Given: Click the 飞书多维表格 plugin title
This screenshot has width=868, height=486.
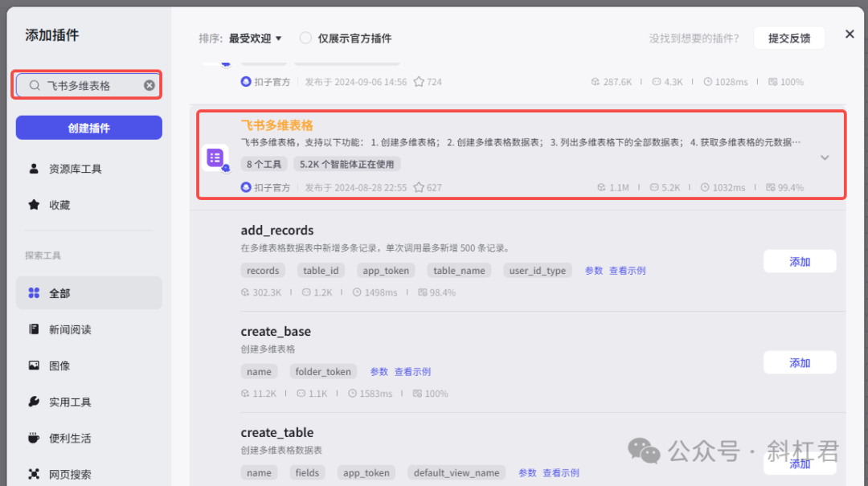Looking at the screenshot, I should [276, 125].
